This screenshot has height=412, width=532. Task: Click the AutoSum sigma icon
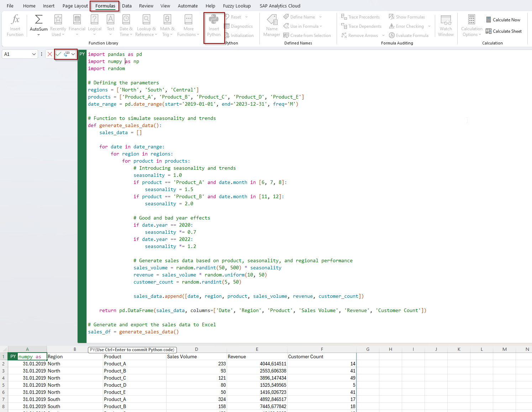tap(39, 20)
